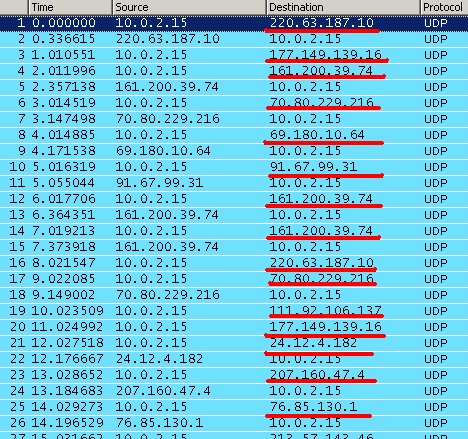Sort packets by the Time column header
The width and height of the screenshot is (468, 439).
pyautogui.click(x=70, y=7)
